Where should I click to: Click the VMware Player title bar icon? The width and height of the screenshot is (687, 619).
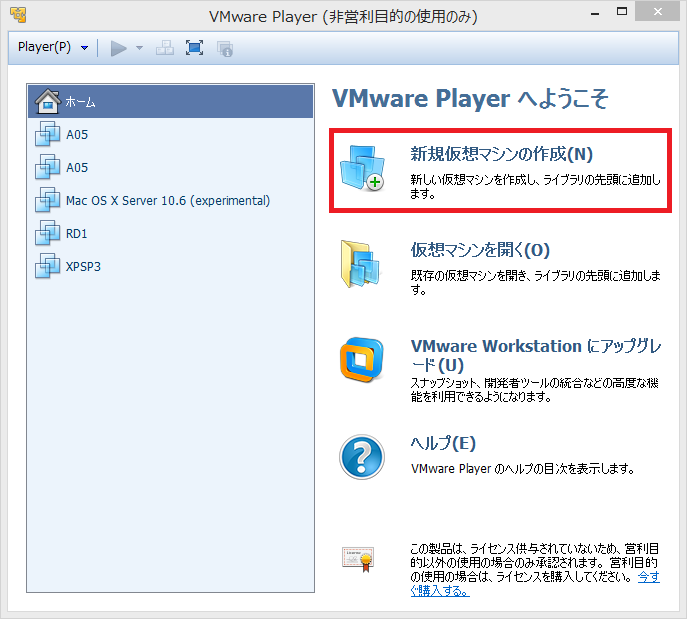click(18, 14)
